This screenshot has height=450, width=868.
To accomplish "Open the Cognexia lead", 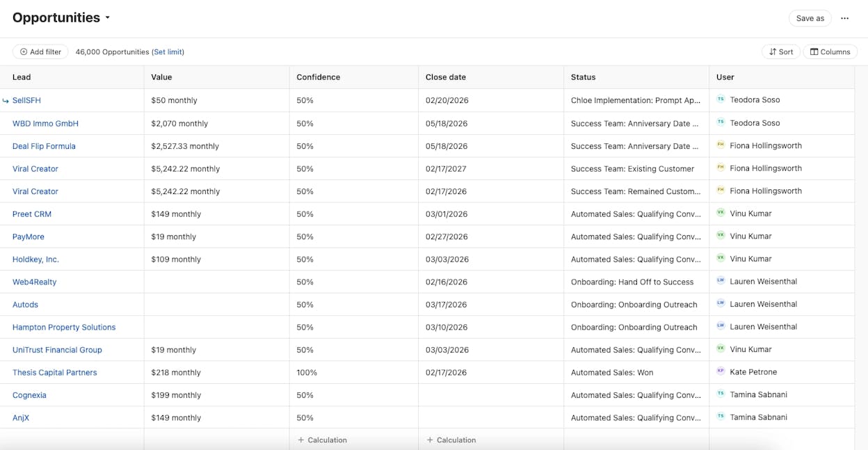I will coord(29,395).
